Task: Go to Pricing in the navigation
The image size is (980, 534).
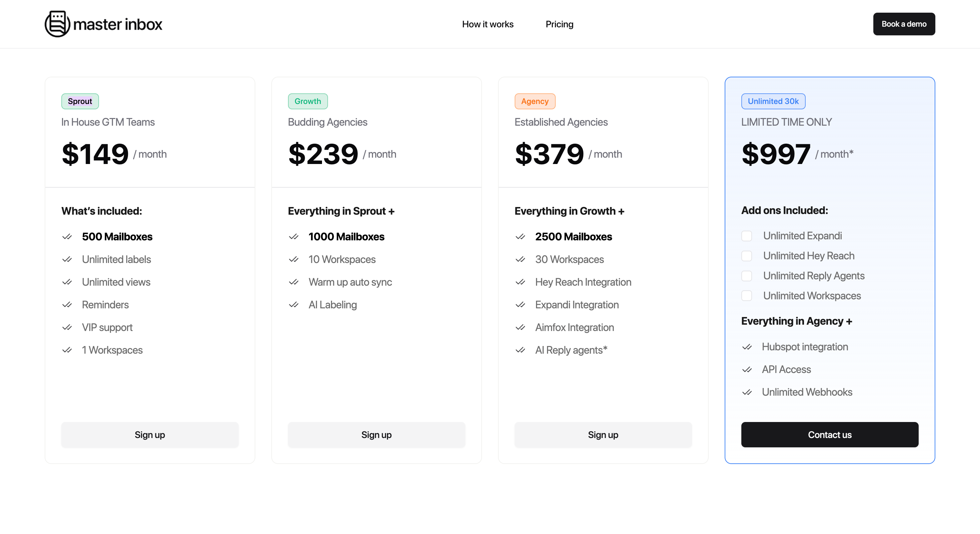Action: pyautogui.click(x=559, y=24)
